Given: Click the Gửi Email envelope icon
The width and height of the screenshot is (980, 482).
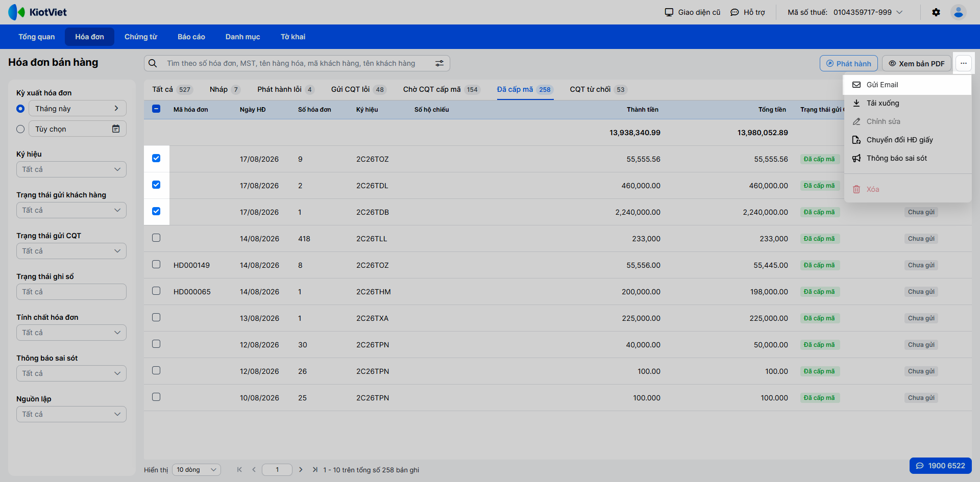Looking at the screenshot, I should 856,85.
